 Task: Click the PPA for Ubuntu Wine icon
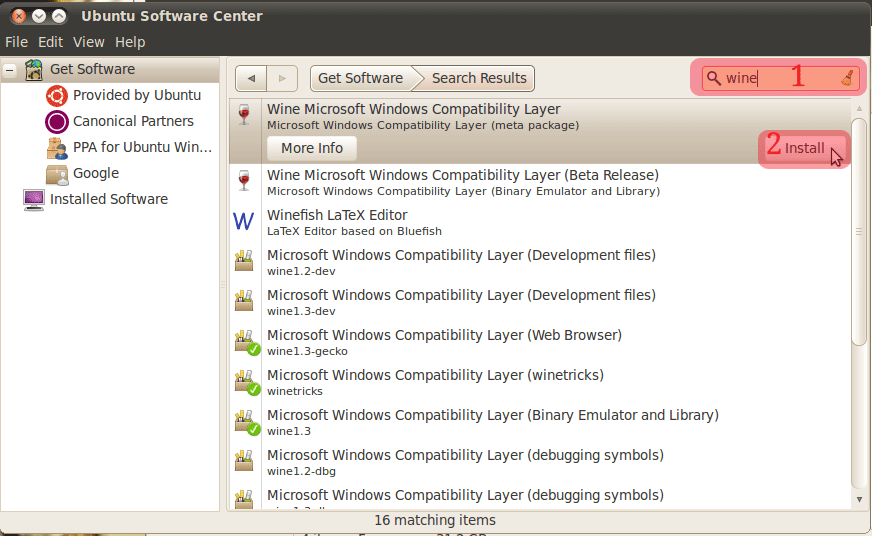pyautogui.click(x=57, y=148)
